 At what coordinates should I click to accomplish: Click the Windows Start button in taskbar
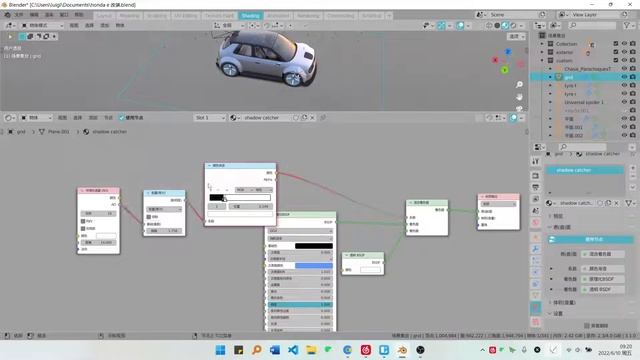tap(220, 350)
